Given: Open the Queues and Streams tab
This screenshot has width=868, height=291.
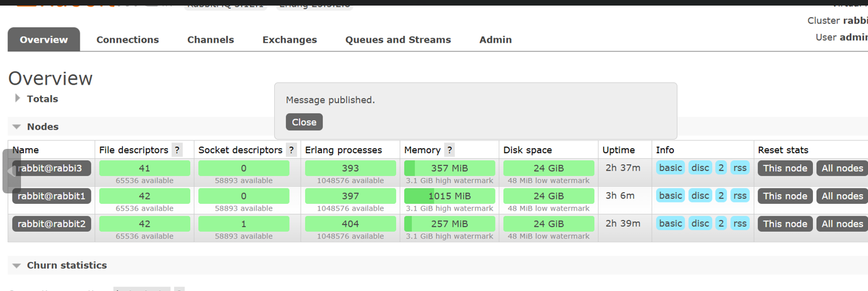Looking at the screenshot, I should coord(398,40).
